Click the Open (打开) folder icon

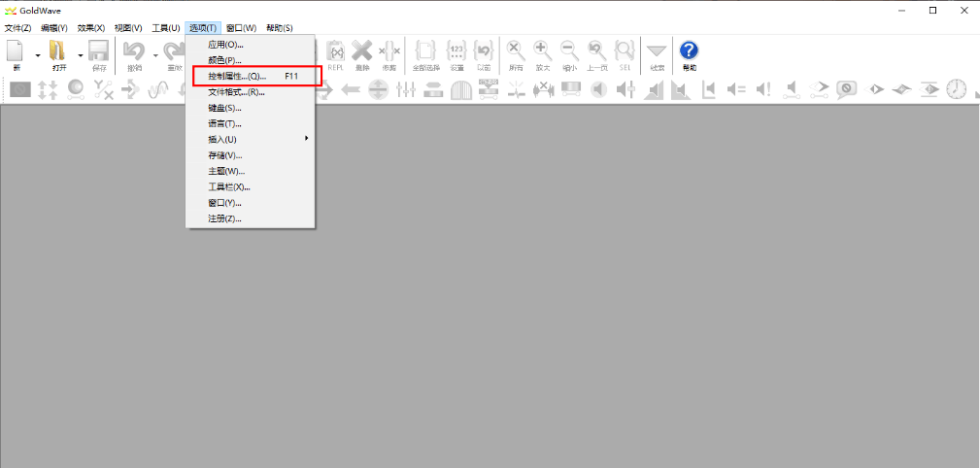click(x=58, y=51)
